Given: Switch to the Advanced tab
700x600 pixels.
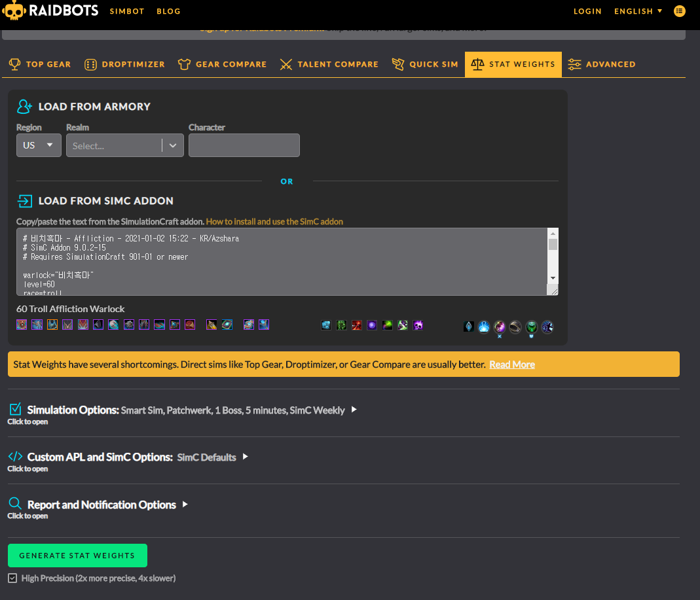Looking at the screenshot, I should coord(602,64).
